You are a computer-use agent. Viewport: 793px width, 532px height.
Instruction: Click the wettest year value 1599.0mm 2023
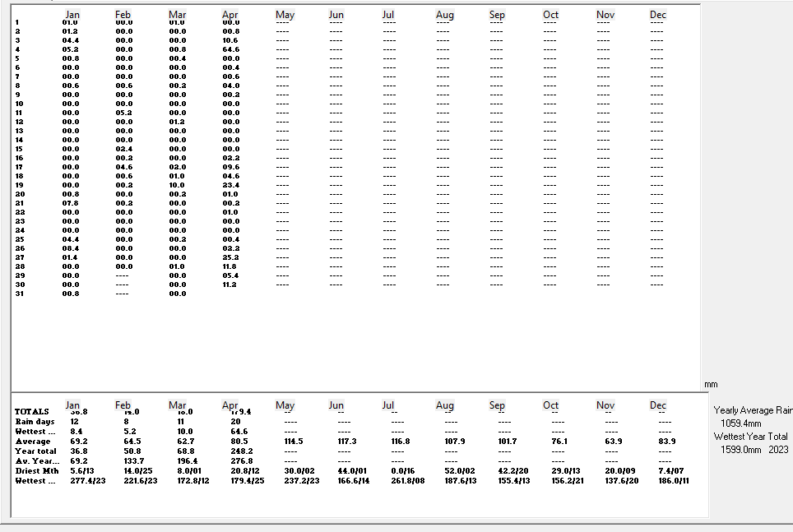[754, 450]
